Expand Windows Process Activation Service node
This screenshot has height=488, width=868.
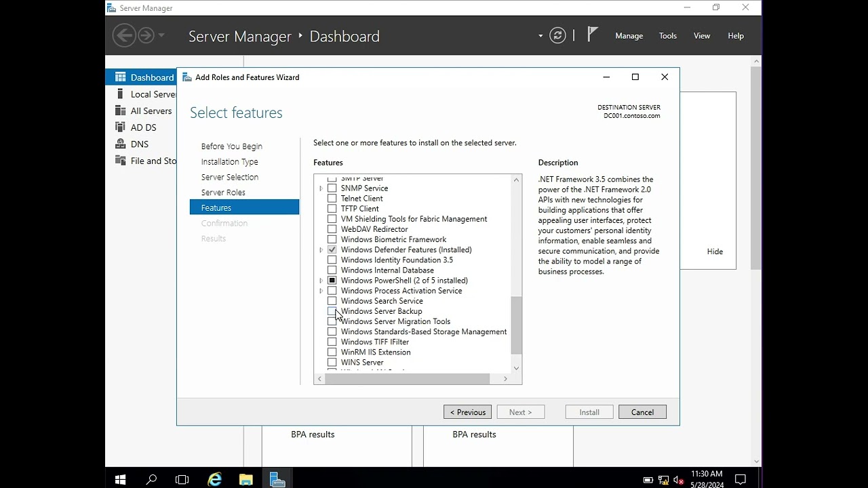(x=321, y=291)
